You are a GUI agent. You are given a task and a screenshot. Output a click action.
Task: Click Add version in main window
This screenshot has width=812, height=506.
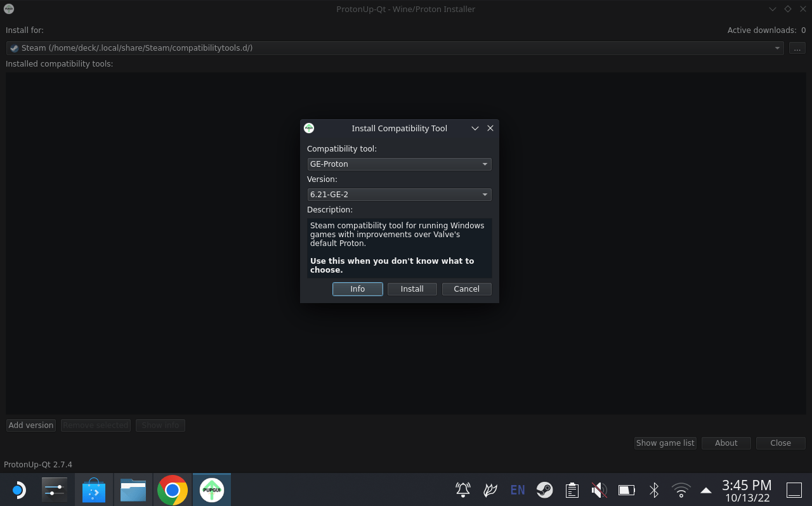31,425
